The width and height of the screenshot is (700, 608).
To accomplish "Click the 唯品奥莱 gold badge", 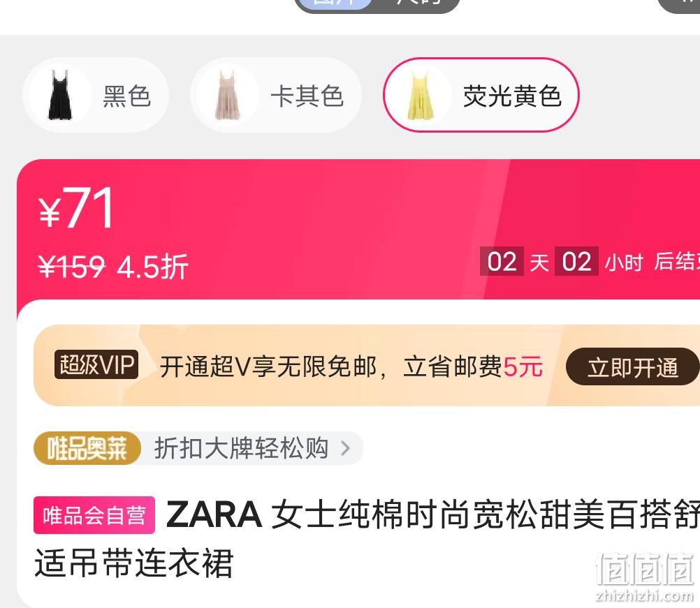I will point(87,448).
